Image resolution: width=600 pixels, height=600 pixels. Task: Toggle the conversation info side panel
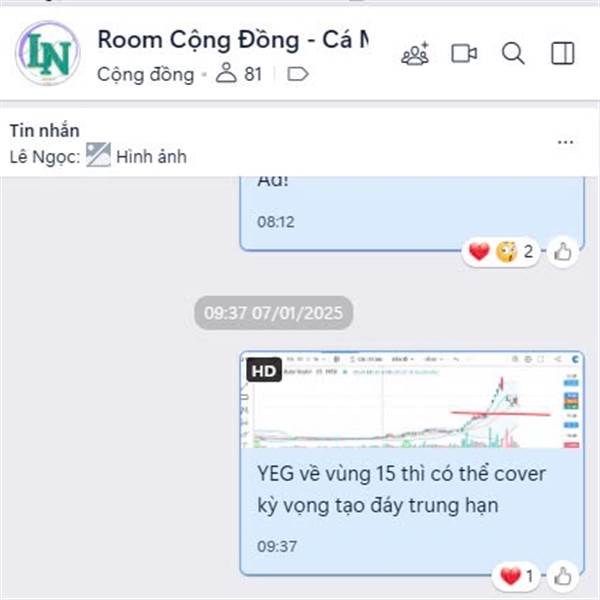click(x=562, y=53)
